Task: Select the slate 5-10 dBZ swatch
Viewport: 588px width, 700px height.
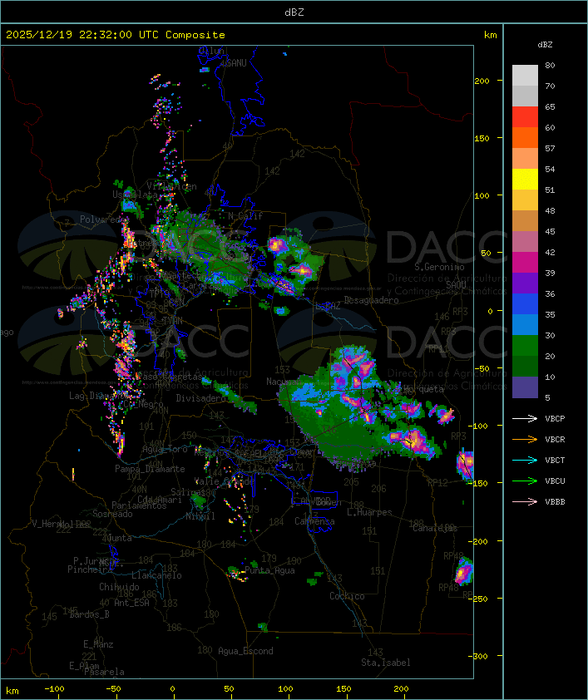Action: pyautogui.click(x=525, y=387)
